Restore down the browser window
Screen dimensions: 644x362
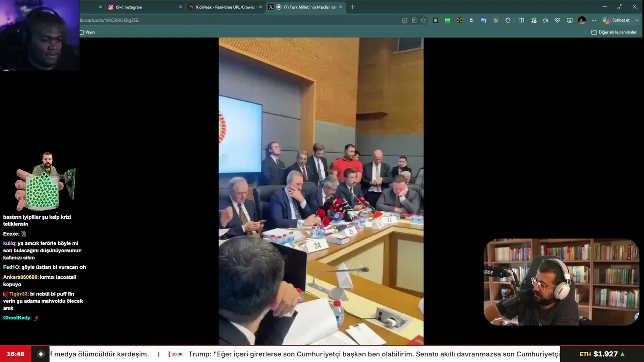coord(620,7)
